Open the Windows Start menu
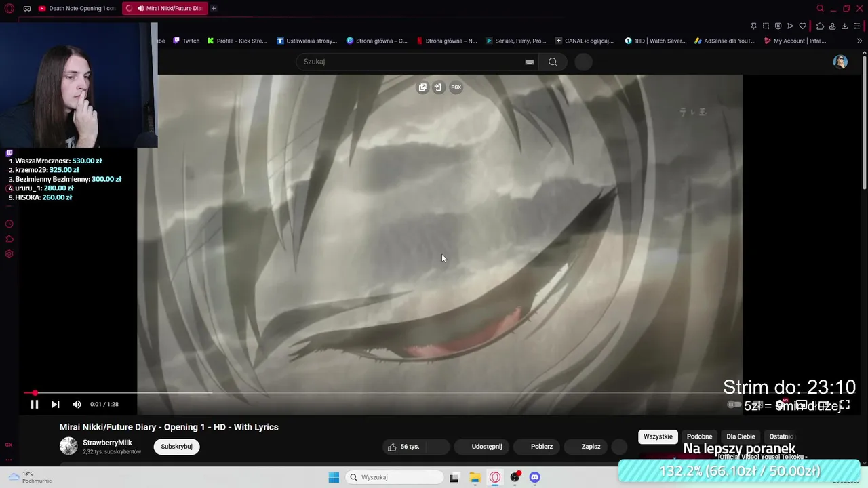The width and height of the screenshot is (868, 488). (334, 477)
